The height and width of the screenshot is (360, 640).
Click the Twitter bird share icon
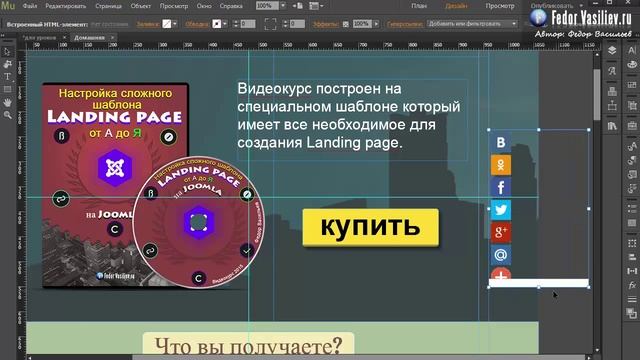(501, 210)
